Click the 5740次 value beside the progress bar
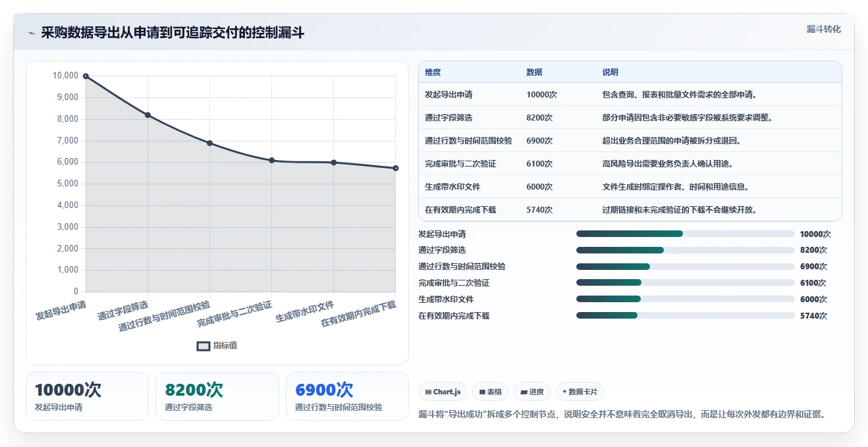 pyautogui.click(x=813, y=315)
